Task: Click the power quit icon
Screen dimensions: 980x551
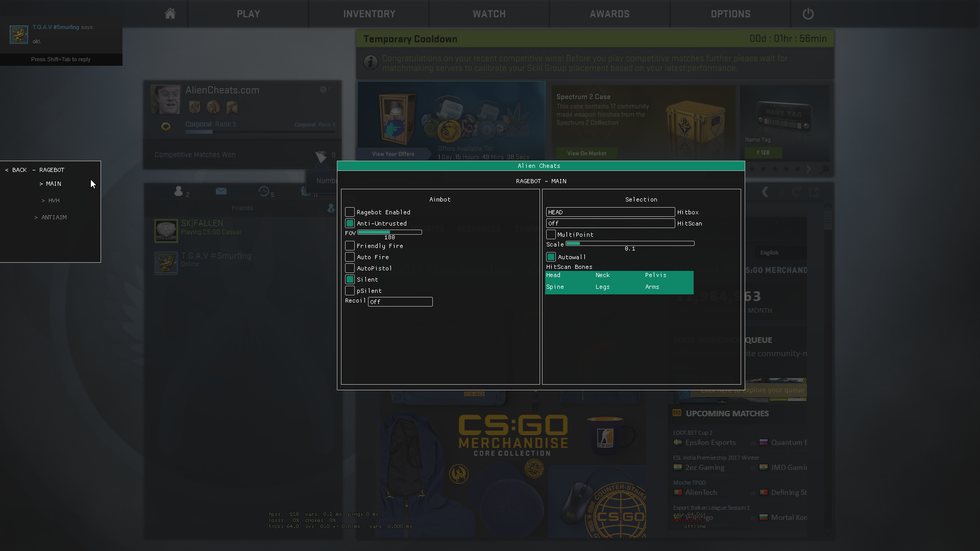Action: (807, 14)
